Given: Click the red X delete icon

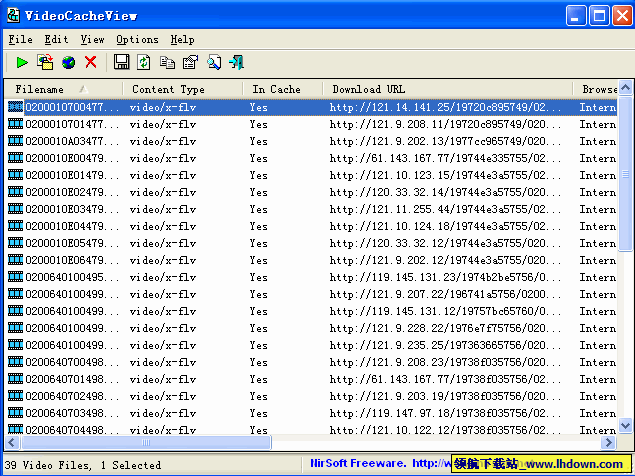Looking at the screenshot, I should 91,63.
